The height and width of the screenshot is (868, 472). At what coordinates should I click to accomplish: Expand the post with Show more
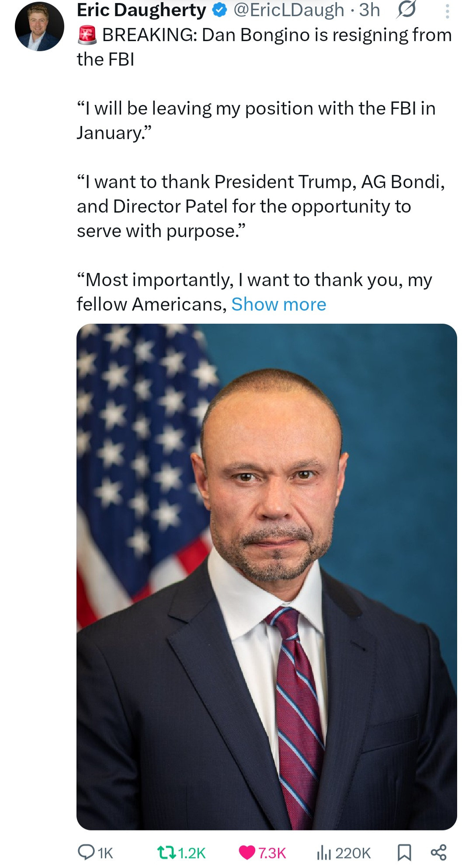tap(278, 304)
